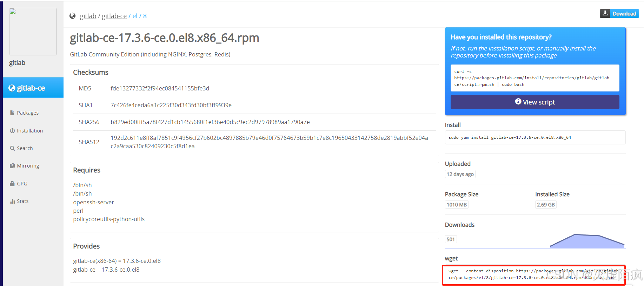Click the Search magnifier icon
This screenshot has width=644, height=286.
tap(12, 148)
